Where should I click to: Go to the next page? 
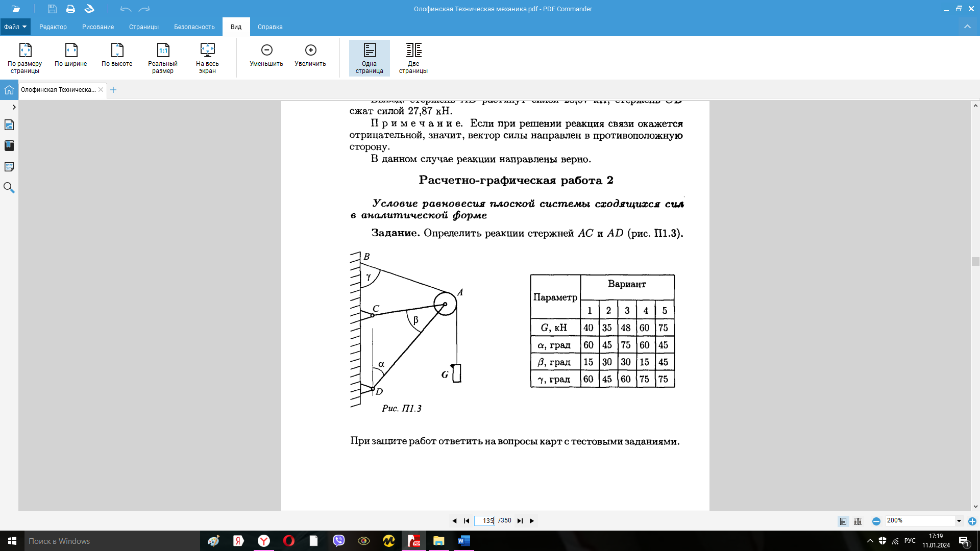[x=532, y=521]
